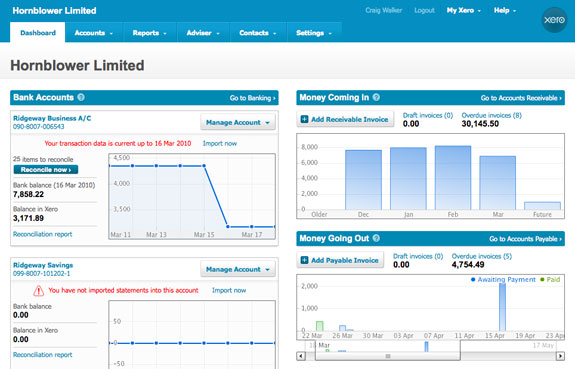
Task: Open payable Draft invoices (0) link
Action: (x=418, y=256)
